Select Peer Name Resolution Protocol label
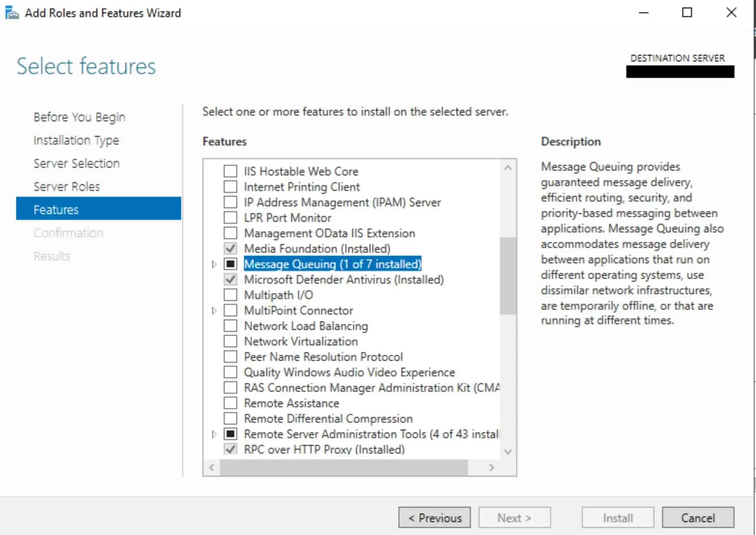Screen dimensions: 756x535 point(323,357)
